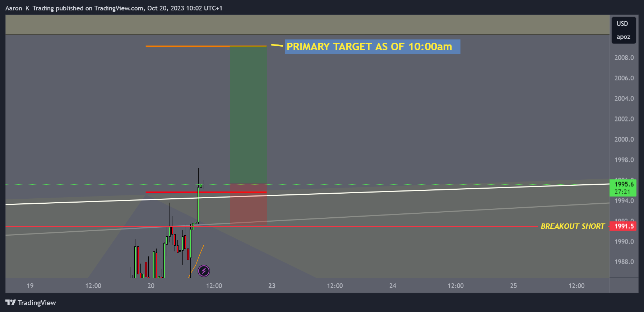The height and width of the screenshot is (312, 644).
Task: Click the USD currency label
Action: coord(622,24)
